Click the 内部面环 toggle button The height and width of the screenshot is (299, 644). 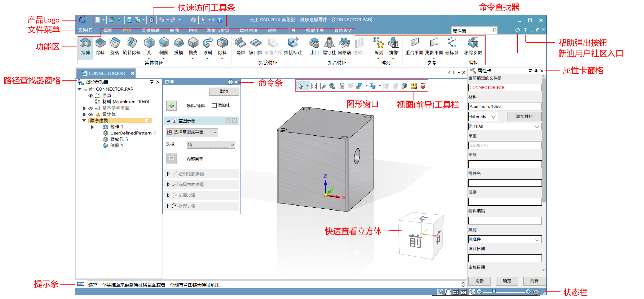click(171, 158)
